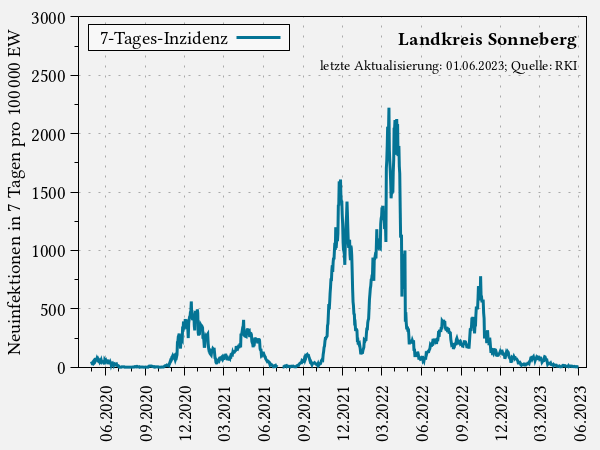Select the 1000 y-axis tick label
Image resolution: width=600 pixels, height=450 pixels.
(48, 251)
